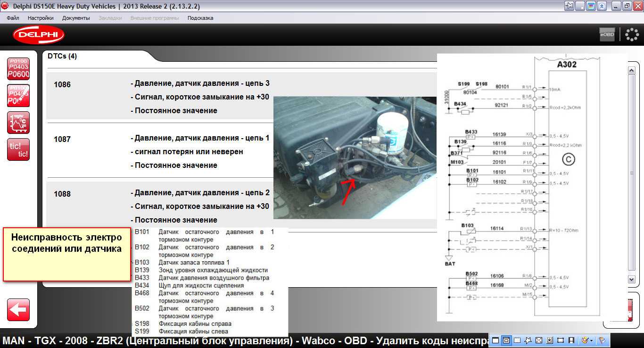
Task: Click the last icon in capture toolbar
Action: (602, 340)
